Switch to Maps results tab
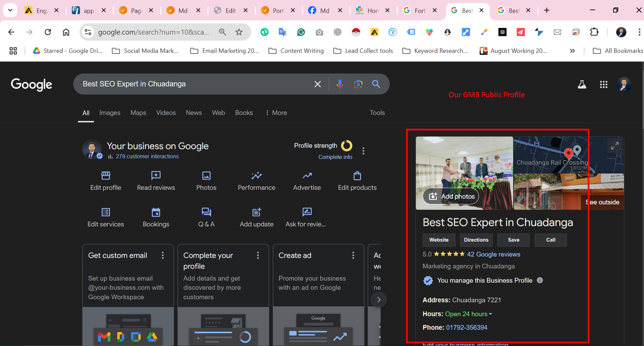This screenshot has width=644, height=346. point(138,113)
